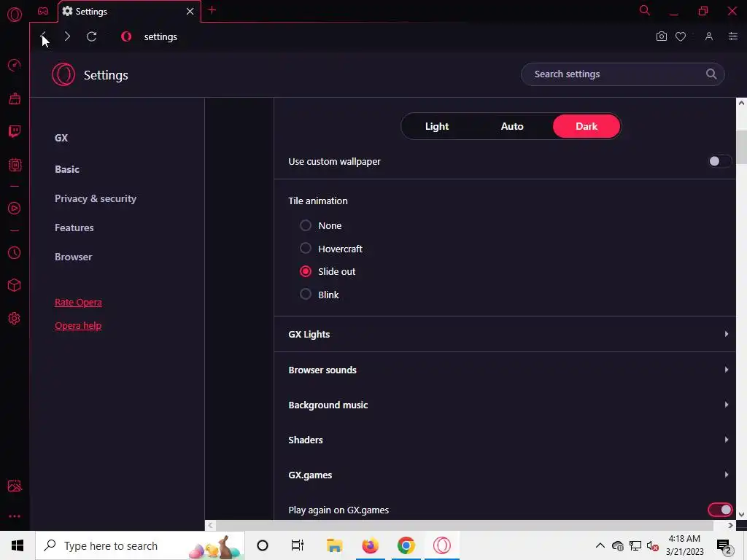747x560 pixels.
Task: Follow the Rate Opera link
Action: pyautogui.click(x=78, y=303)
